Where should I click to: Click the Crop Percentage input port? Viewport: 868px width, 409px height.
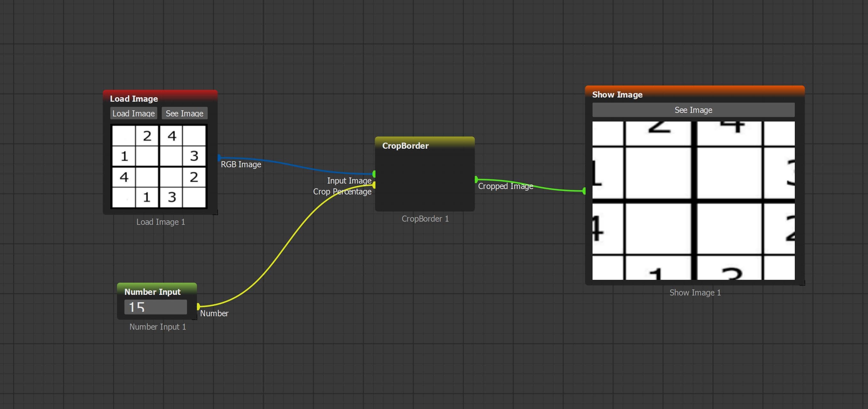tap(374, 185)
